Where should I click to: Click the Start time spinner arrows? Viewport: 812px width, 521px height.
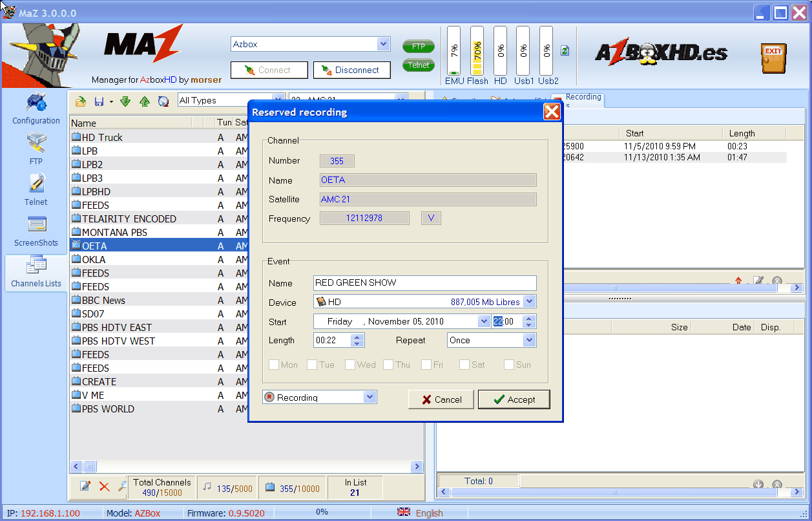[529, 321]
